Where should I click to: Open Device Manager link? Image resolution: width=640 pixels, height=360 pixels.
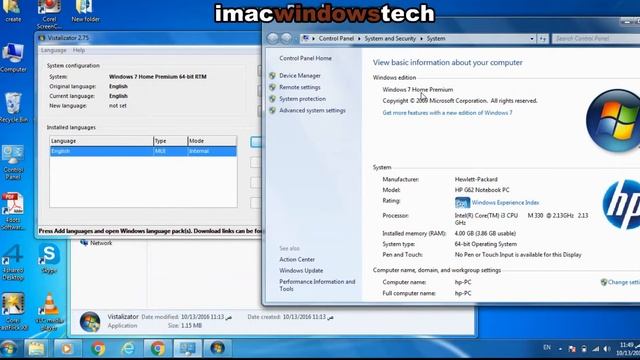click(x=300, y=76)
